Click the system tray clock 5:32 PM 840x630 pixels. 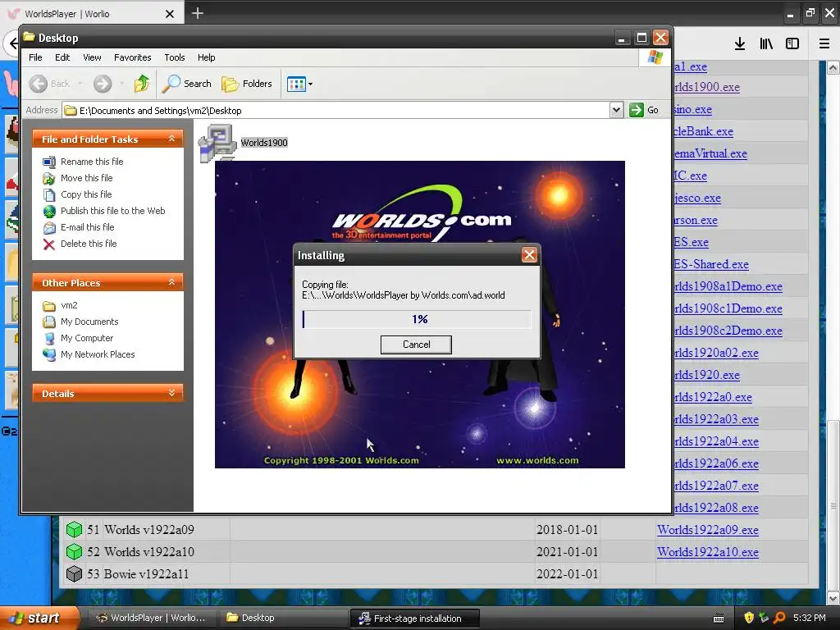pyautogui.click(x=809, y=618)
